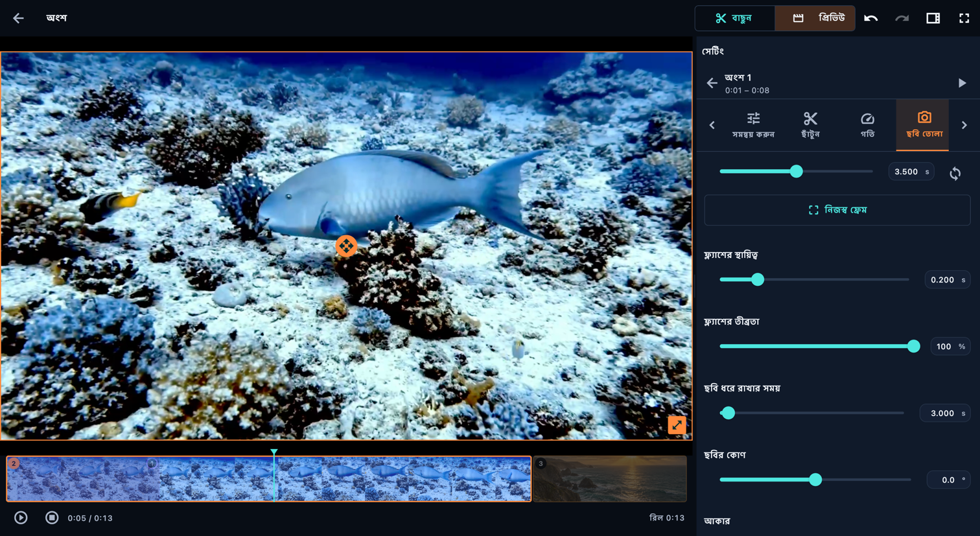Play segment অংশ 1 preview
This screenshot has width=980, height=536.
[962, 83]
